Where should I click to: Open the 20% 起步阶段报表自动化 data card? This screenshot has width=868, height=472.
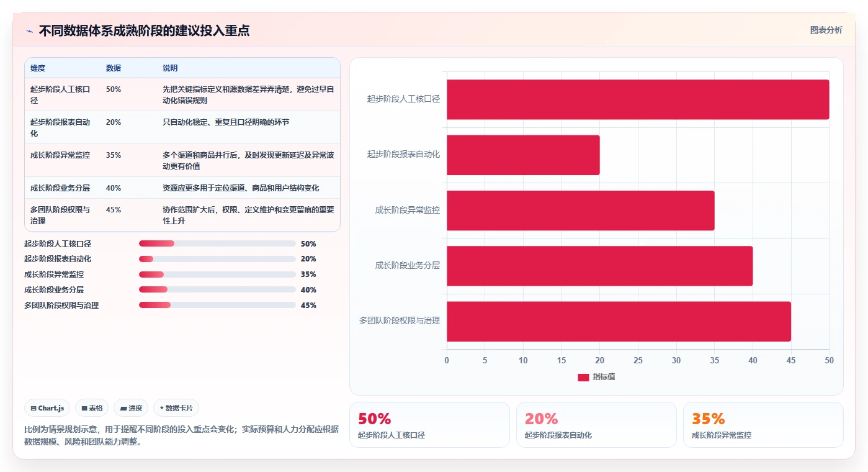click(596, 425)
